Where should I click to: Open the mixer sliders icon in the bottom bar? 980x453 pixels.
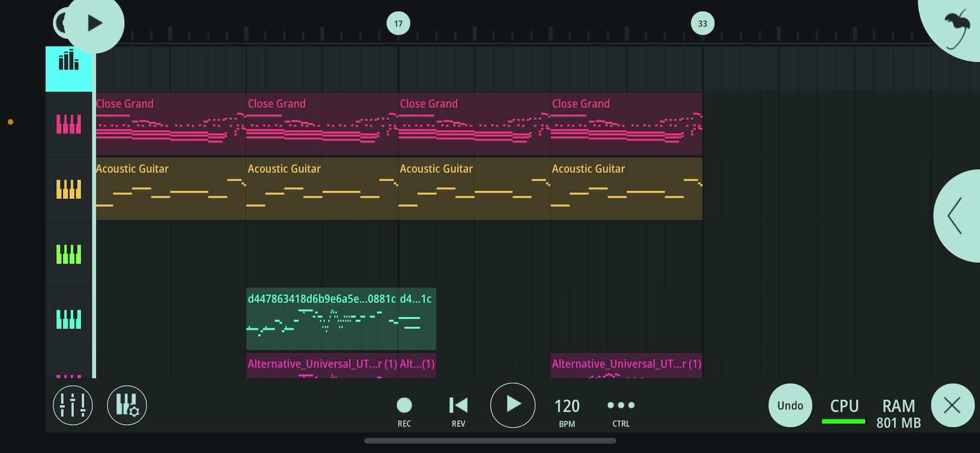(x=72, y=406)
